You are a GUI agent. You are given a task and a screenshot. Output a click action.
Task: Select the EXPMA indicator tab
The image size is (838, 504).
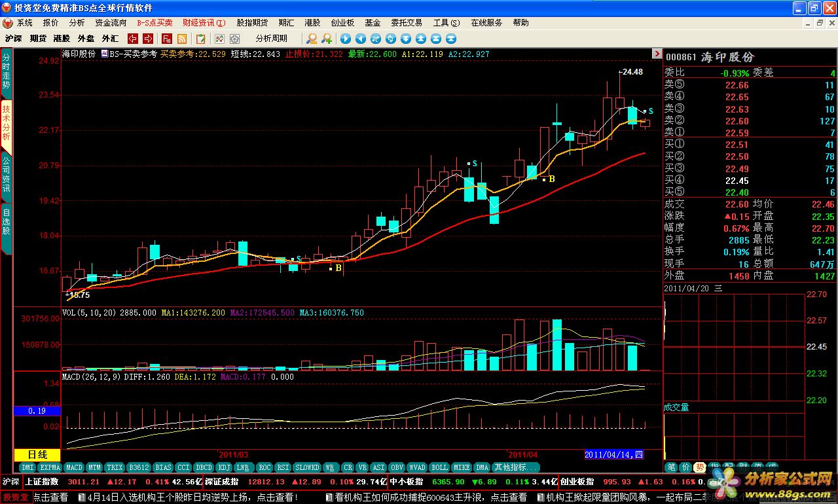(x=50, y=467)
